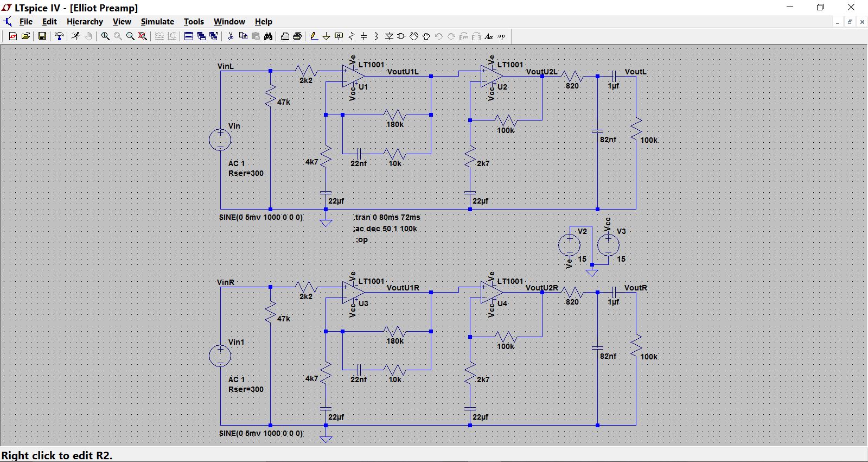Select the Resistor placement tool

(352, 36)
